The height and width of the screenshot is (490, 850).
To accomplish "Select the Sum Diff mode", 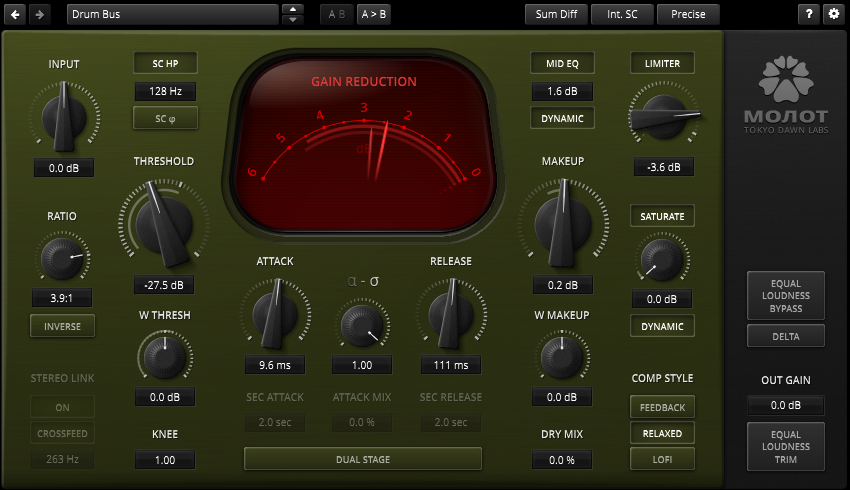I will click(554, 14).
